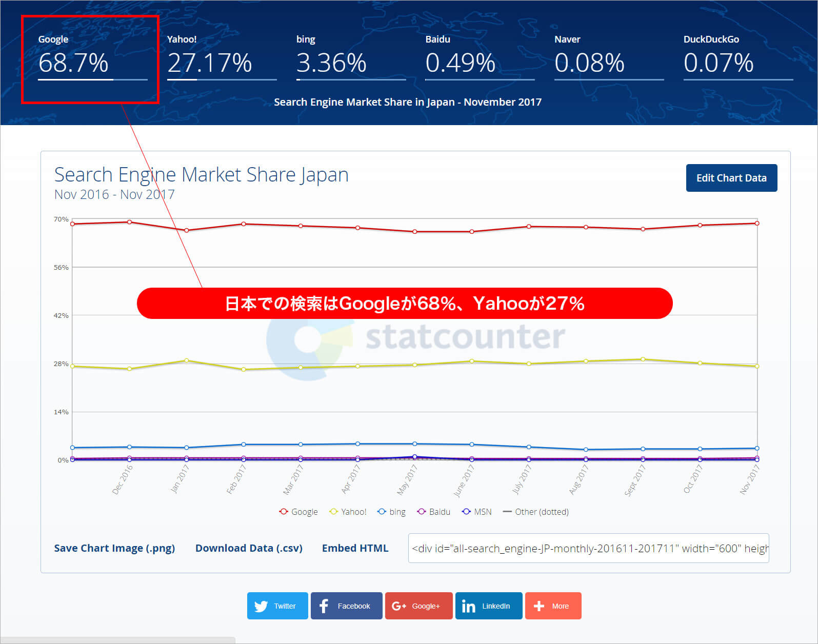Viewport: 818px width, 644px height.
Task: Click the Sept 2017 axis label
Action: [635, 480]
